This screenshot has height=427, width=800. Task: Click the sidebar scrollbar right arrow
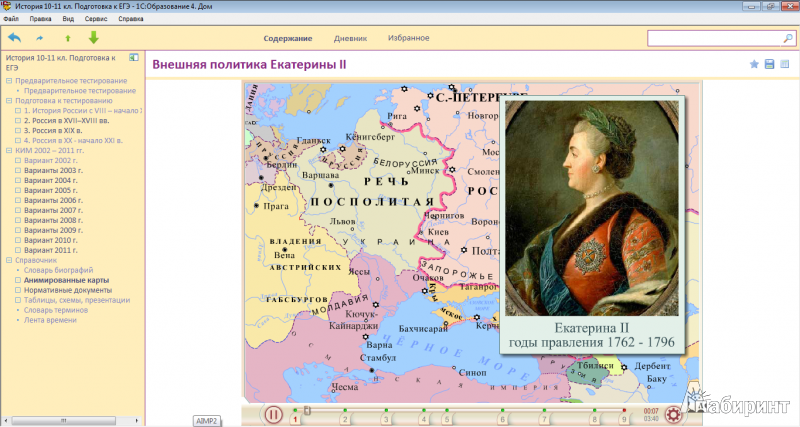coord(137,421)
